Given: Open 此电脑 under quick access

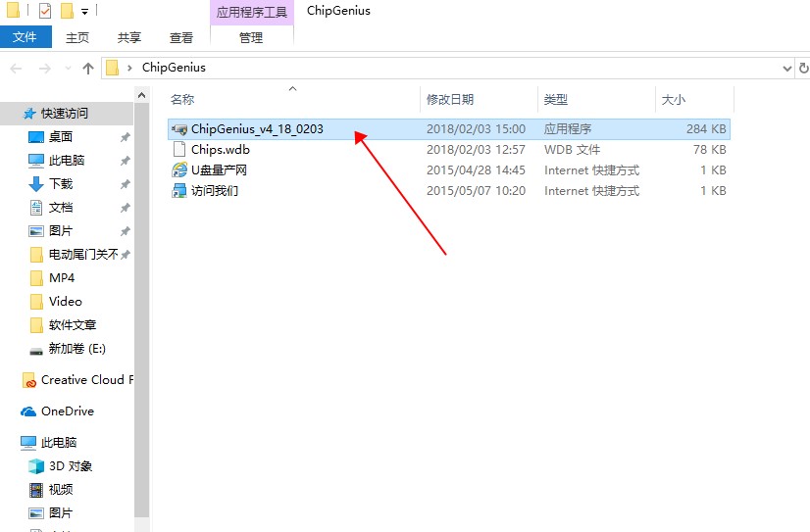Looking at the screenshot, I should tap(67, 161).
